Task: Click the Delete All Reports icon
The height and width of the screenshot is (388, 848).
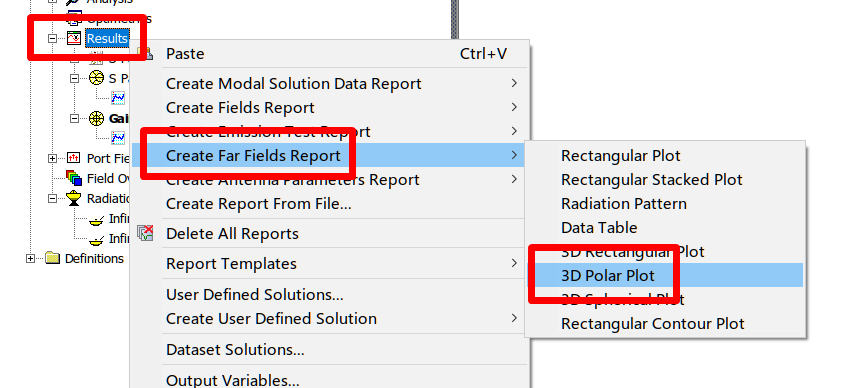Action: [145, 233]
